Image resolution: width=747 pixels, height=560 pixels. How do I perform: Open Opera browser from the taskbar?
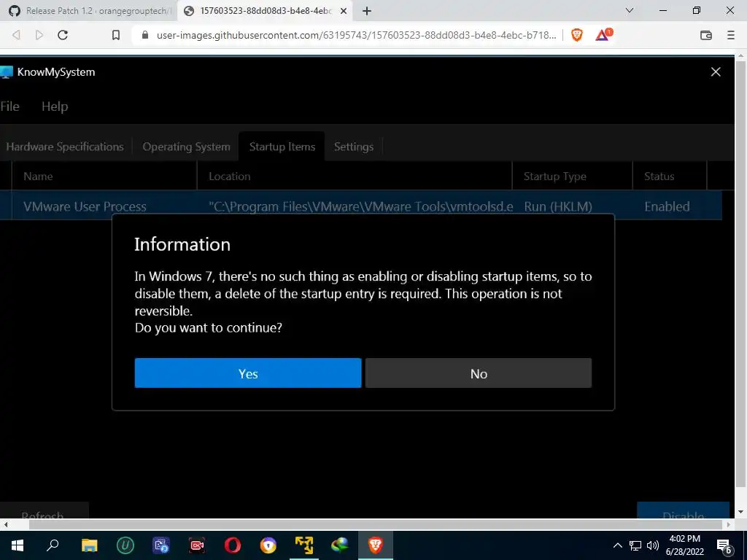coord(233,545)
